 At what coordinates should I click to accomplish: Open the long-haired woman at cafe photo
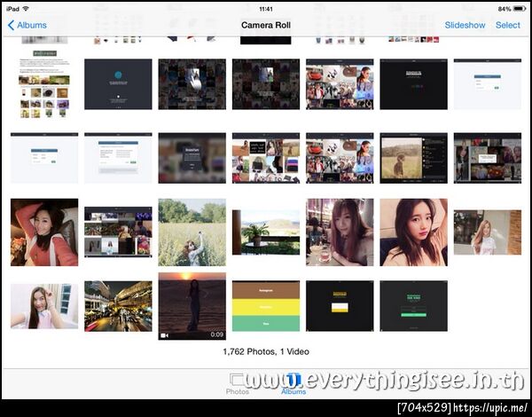(340, 232)
